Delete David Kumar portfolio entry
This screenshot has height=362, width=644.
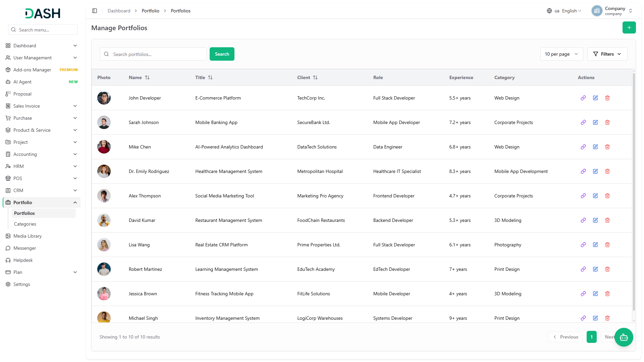click(x=607, y=220)
